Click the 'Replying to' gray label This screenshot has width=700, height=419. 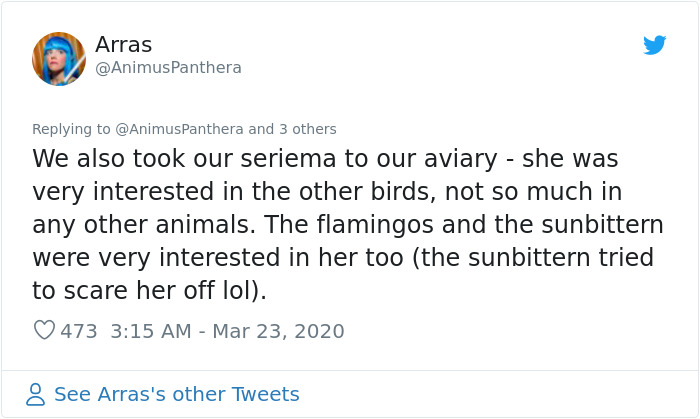pyautogui.click(x=72, y=129)
